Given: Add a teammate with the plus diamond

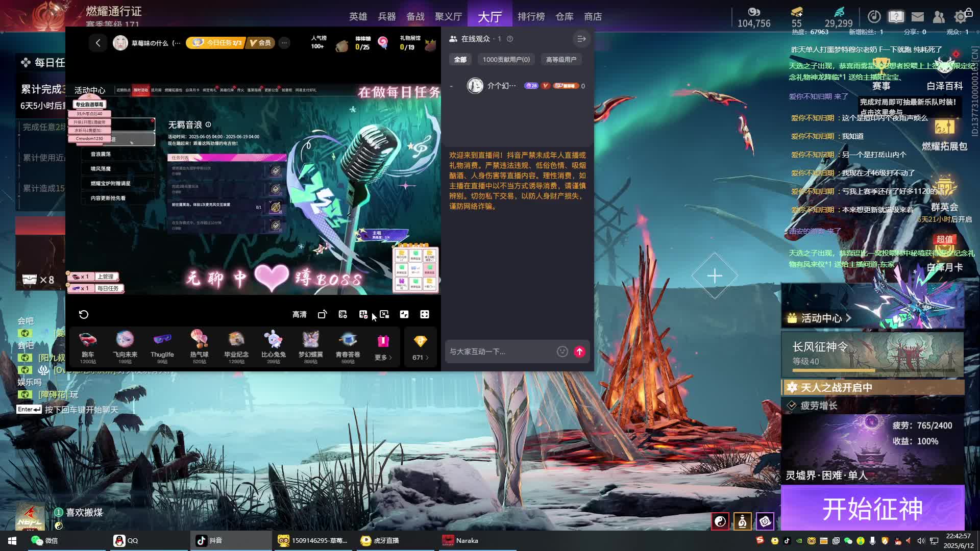Looking at the screenshot, I should click(715, 276).
